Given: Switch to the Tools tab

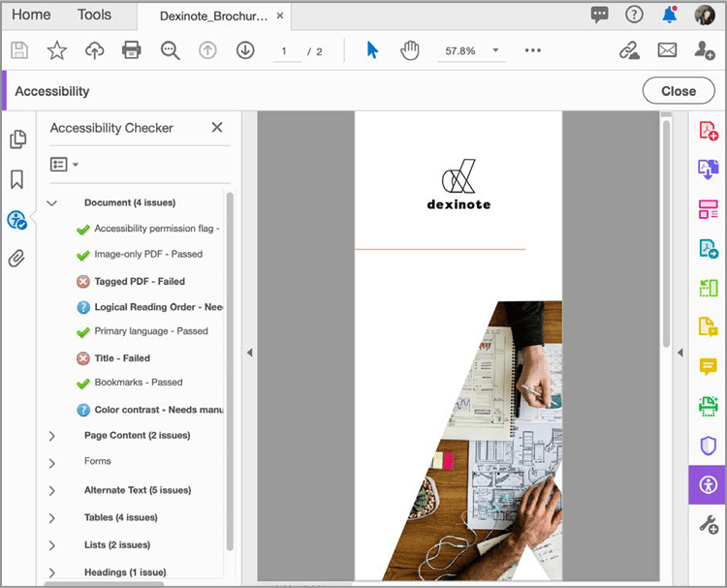Looking at the screenshot, I should pyautogui.click(x=94, y=15).
